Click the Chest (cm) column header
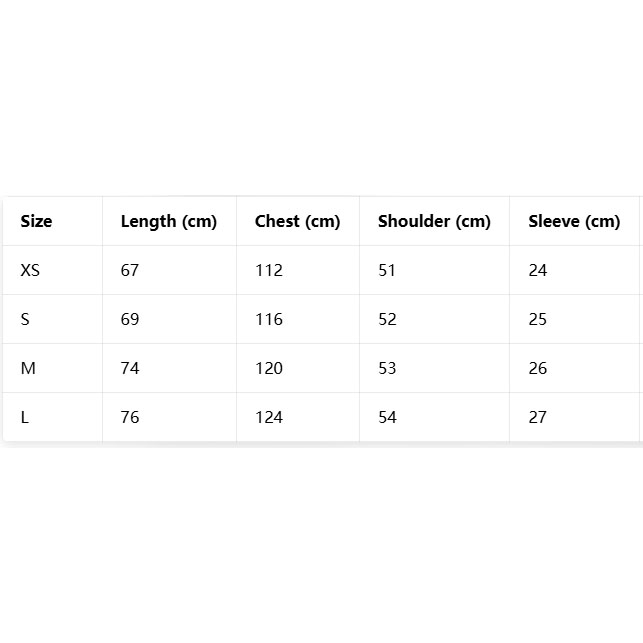The image size is (643, 643). pos(297,221)
